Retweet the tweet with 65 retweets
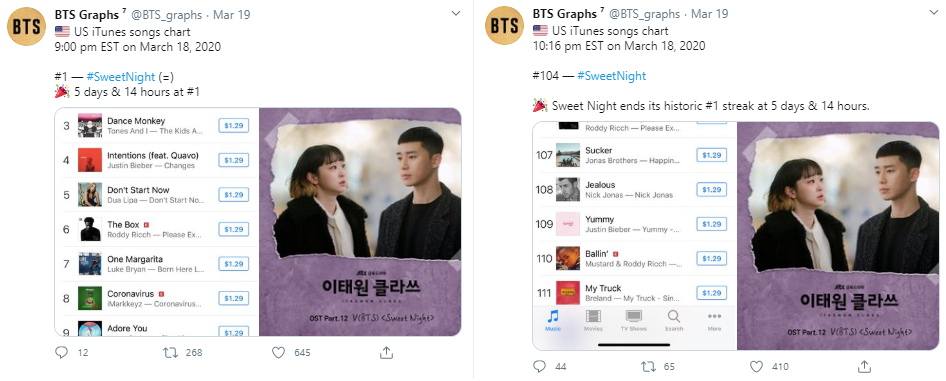Screen dimensions: 946x381 point(648,366)
